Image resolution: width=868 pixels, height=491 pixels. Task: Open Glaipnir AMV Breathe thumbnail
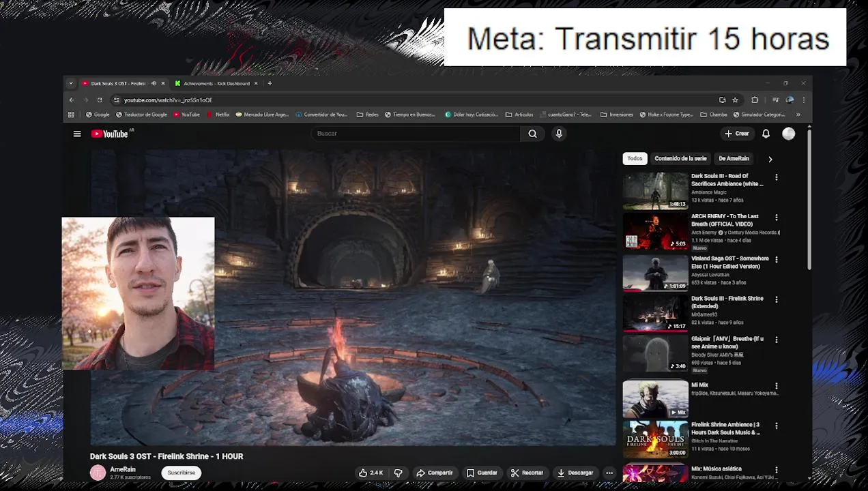tap(655, 353)
